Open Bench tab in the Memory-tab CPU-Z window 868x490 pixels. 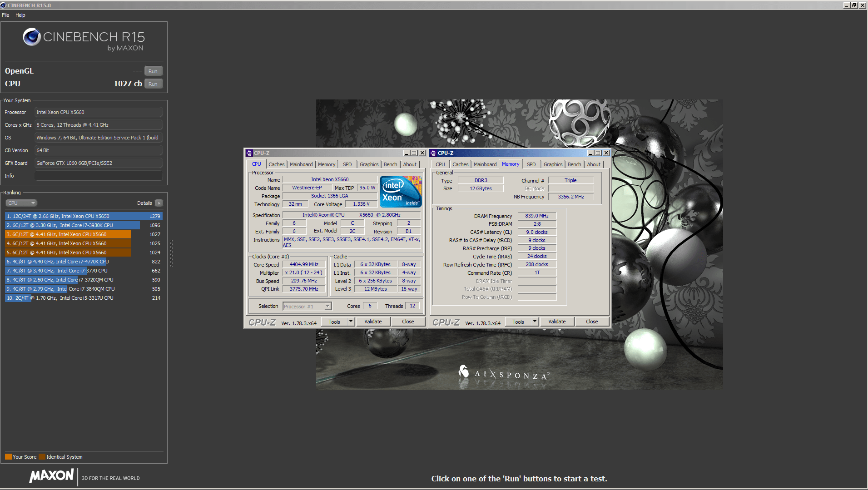pos(575,164)
